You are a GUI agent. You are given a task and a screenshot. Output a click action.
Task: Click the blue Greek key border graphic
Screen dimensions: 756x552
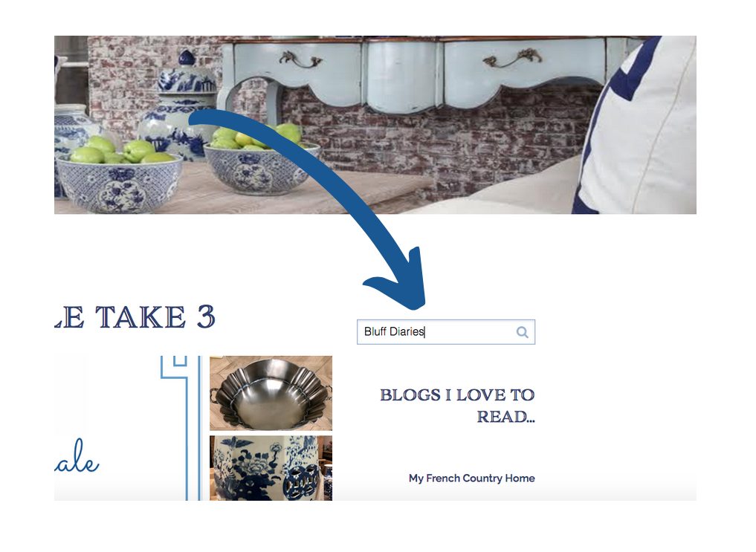coord(181,428)
